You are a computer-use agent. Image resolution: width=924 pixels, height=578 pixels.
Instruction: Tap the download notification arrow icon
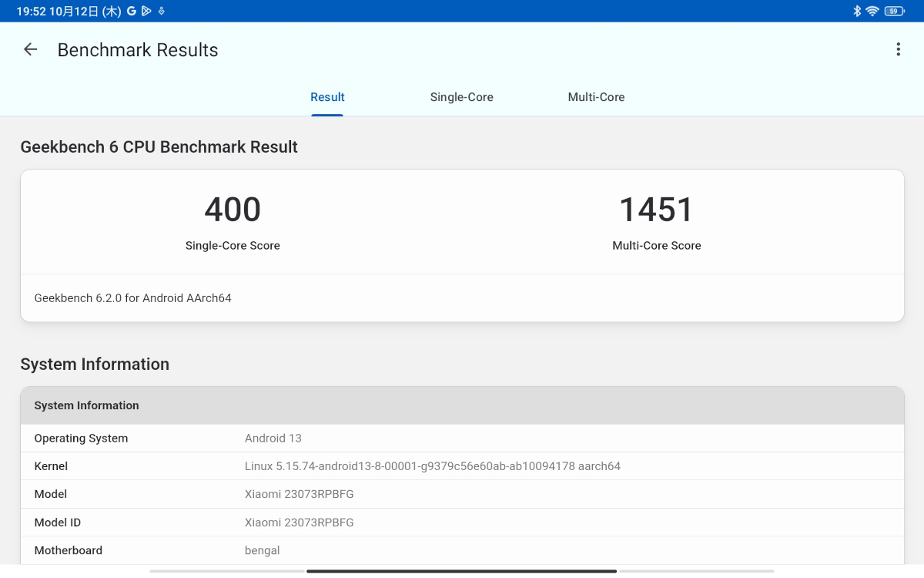161,11
